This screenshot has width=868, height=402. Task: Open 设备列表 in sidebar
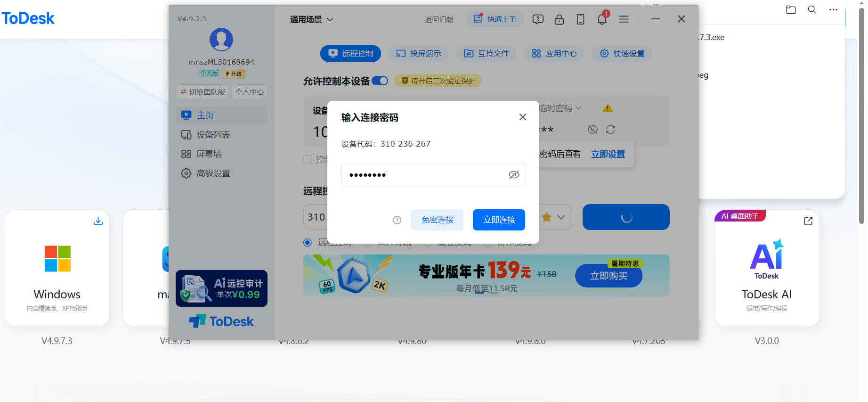click(221, 135)
